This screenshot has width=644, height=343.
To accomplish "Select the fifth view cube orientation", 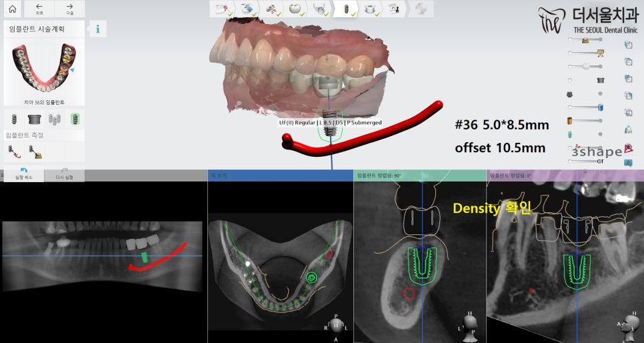I will pos(629,112).
